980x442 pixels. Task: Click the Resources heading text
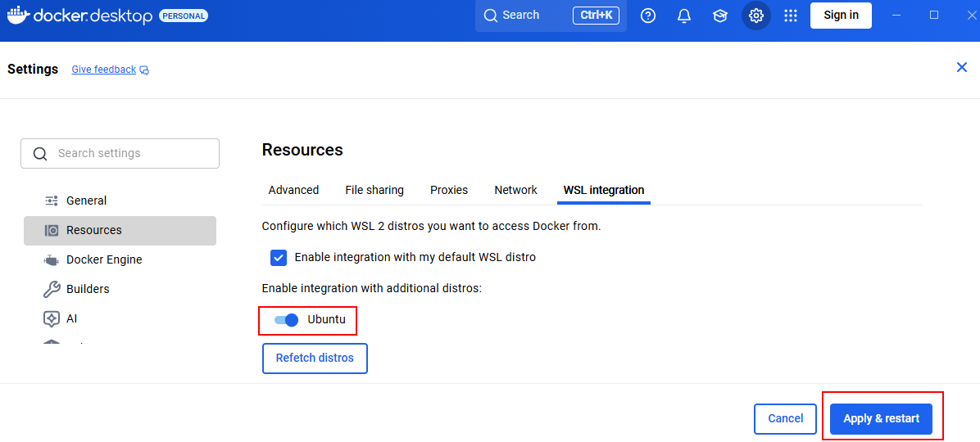[302, 150]
